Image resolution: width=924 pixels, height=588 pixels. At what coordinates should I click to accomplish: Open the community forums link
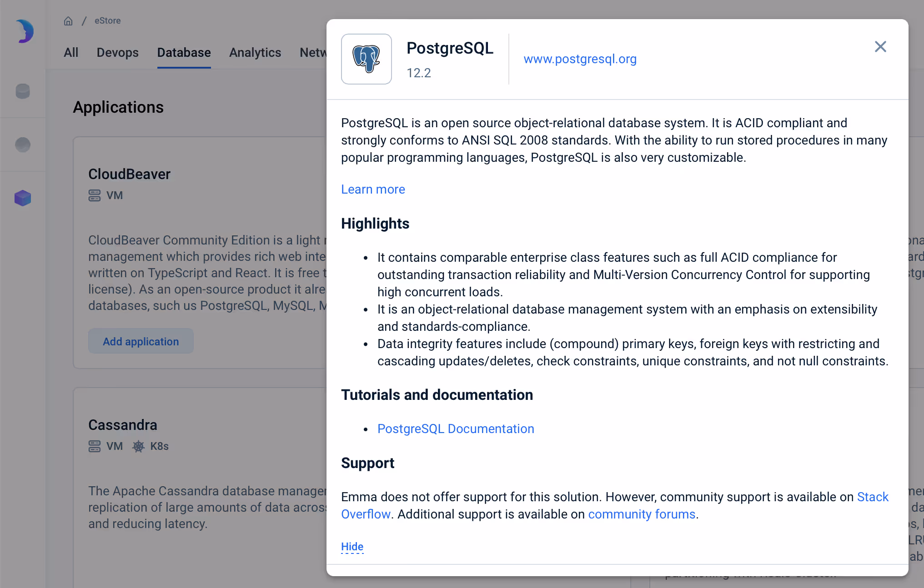click(x=642, y=514)
